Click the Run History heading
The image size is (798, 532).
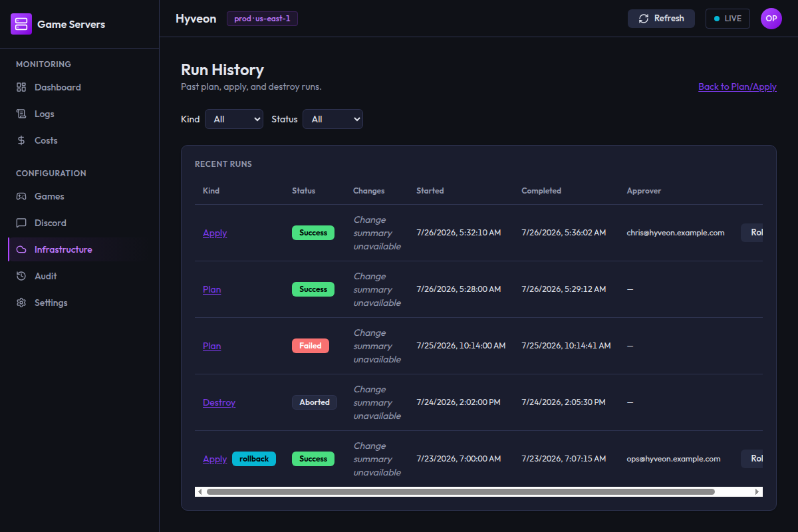223,70
